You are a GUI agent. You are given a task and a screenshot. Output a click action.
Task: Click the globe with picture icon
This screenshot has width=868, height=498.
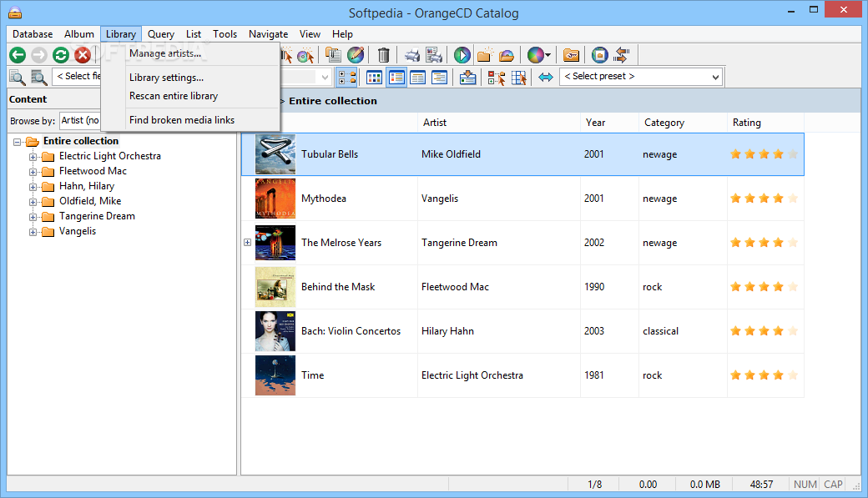pos(599,55)
